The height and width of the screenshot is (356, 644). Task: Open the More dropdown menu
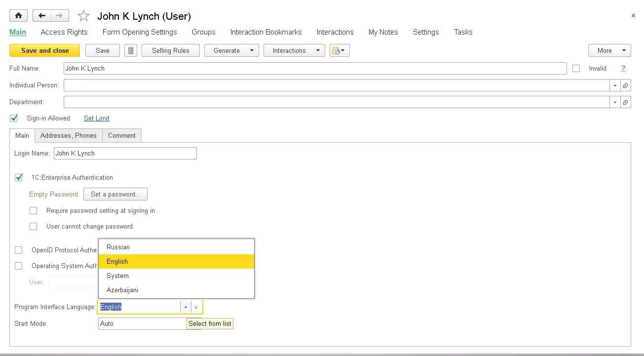click(609, 50)
